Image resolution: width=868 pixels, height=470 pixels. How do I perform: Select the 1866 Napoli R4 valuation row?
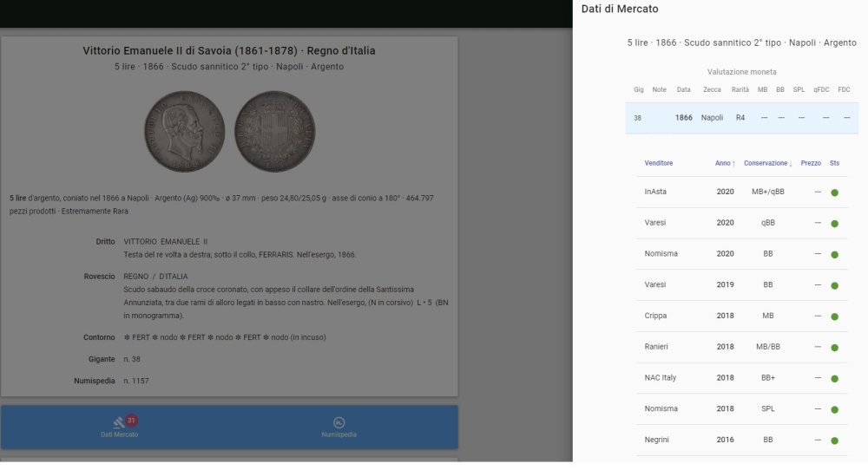coord(741,118)
